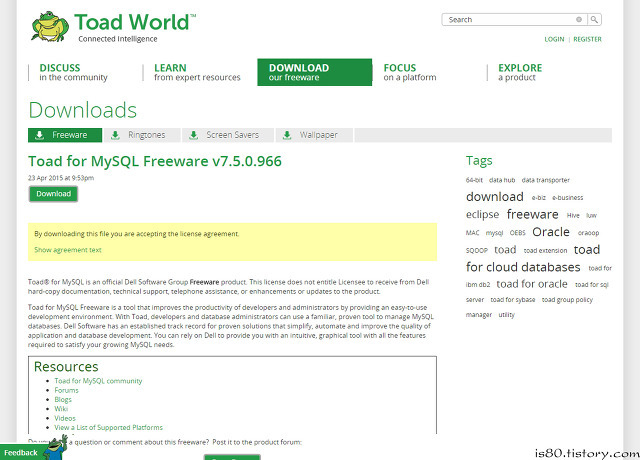Screen dimensions: 640x460
Task: Click the 64-bit tag
Action: [474, 180]
